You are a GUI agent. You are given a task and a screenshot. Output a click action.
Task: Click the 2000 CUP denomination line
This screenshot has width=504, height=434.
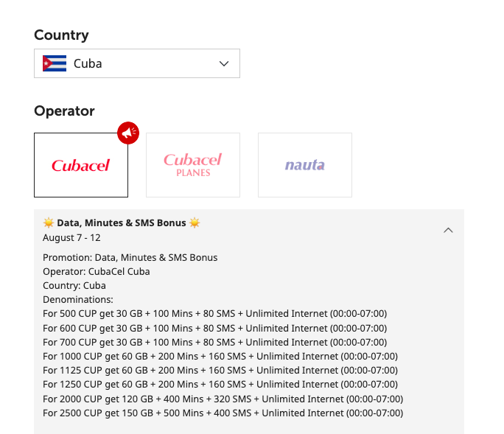coord(223,399)
